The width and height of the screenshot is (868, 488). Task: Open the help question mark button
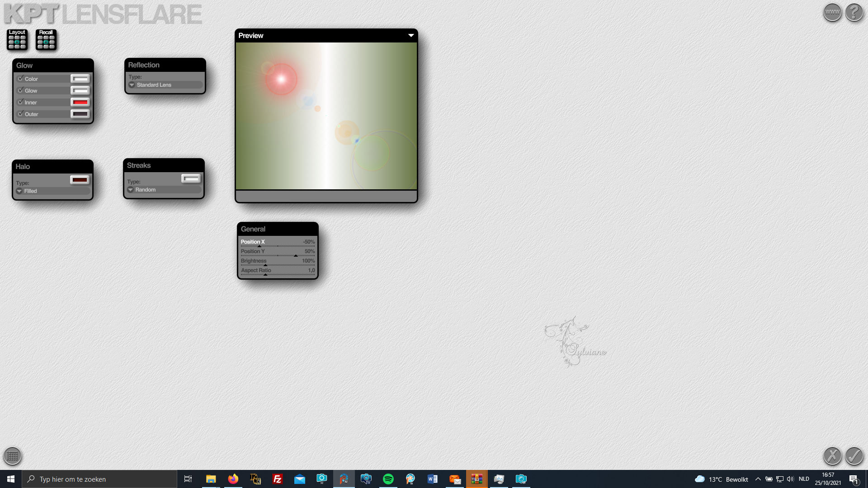click(854, 12)
